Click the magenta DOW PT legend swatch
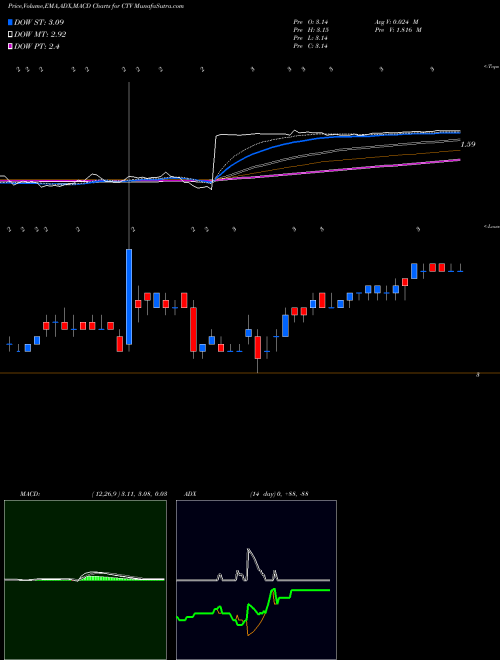This screenshot has width=500, height=660. click(10, 46)
